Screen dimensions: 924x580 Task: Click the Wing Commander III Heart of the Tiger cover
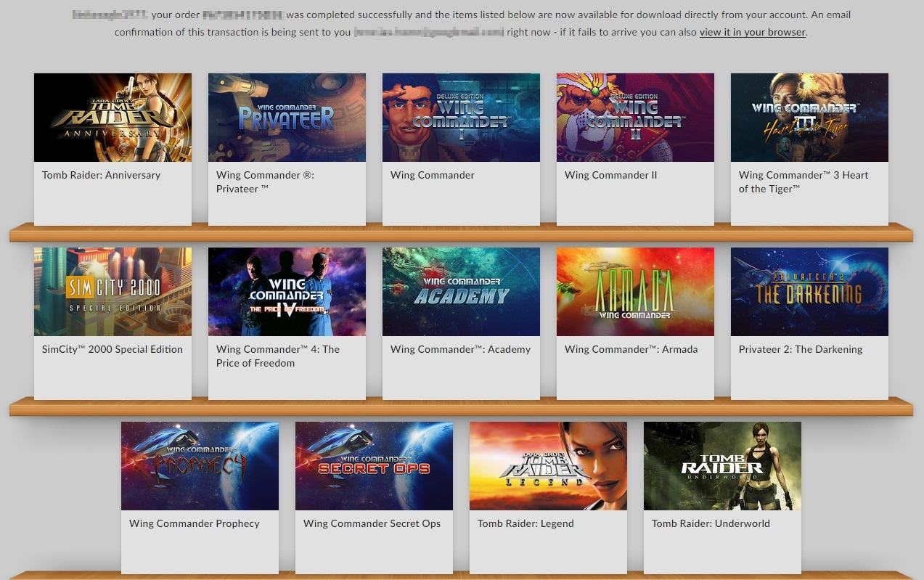click(809, 118)
